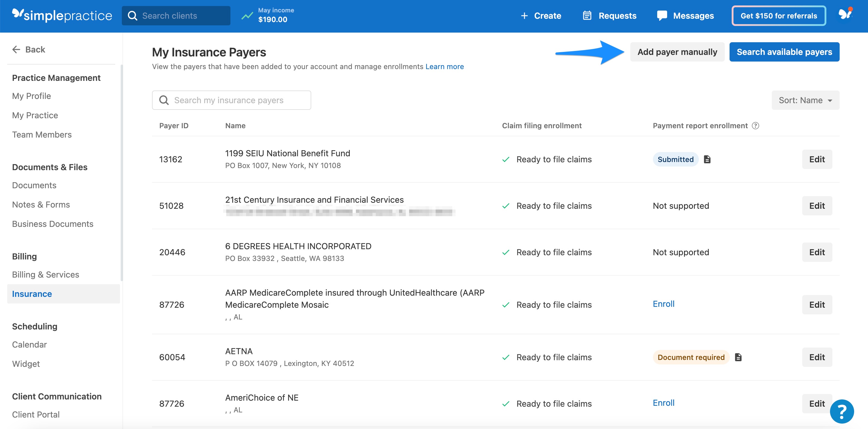Open the document icon beside Document required
The width and height of the screenshot is (868, 429).
tap(738, 357)
